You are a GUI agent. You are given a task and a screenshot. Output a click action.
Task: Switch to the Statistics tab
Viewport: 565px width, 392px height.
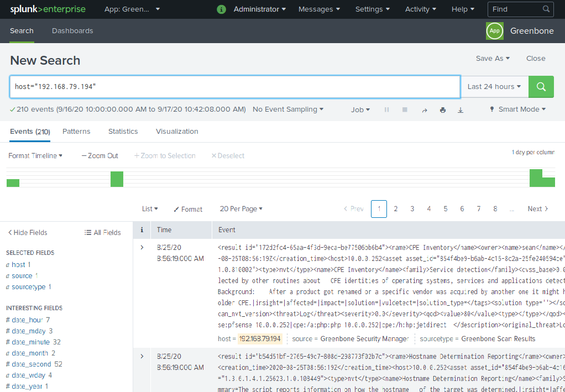point(123,132)
